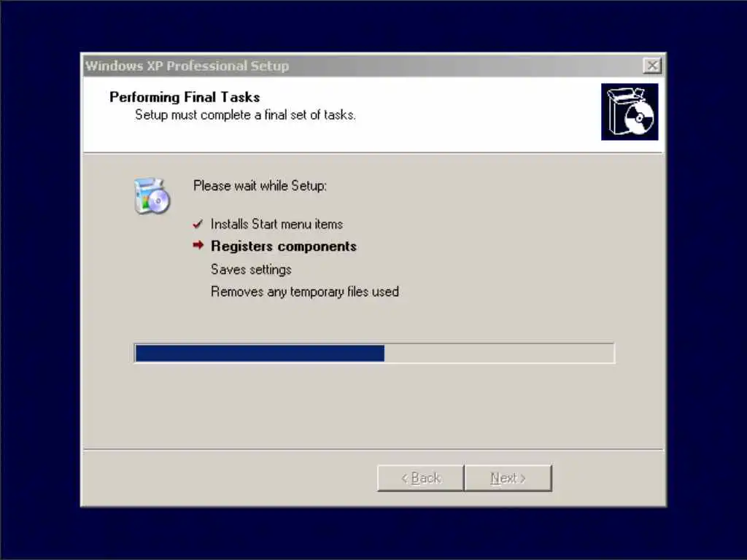This screenshot has width=747, height=560.
Task: Click the Windows XP Professional Setup title bar
Action: click(x=362, y=66)
